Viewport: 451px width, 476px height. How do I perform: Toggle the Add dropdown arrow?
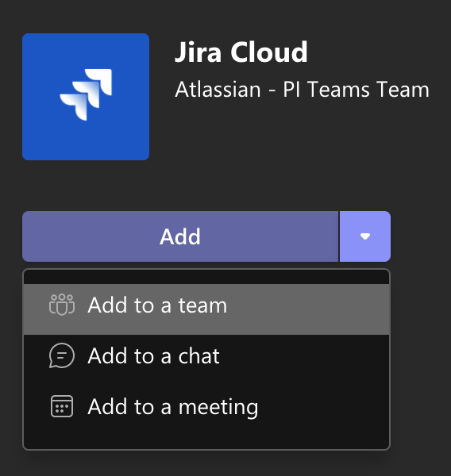click(365, 236)
